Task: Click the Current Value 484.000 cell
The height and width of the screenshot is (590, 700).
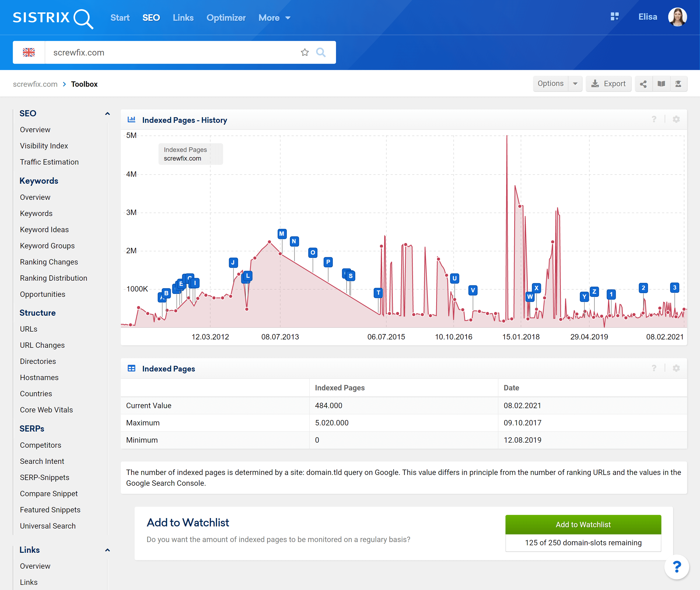Action: tap(404, 405)
